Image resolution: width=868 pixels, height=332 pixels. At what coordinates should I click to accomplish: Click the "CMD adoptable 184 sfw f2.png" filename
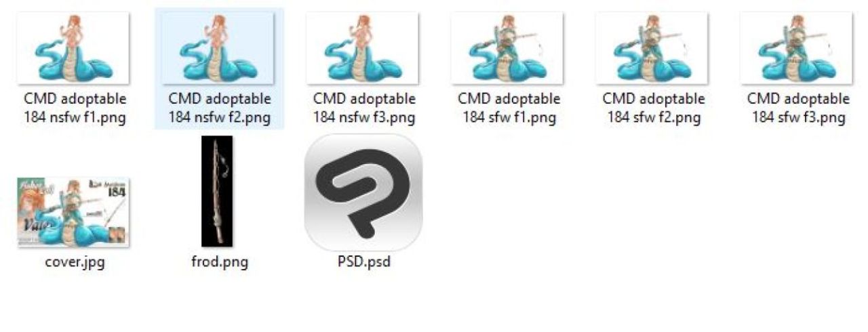654,108
